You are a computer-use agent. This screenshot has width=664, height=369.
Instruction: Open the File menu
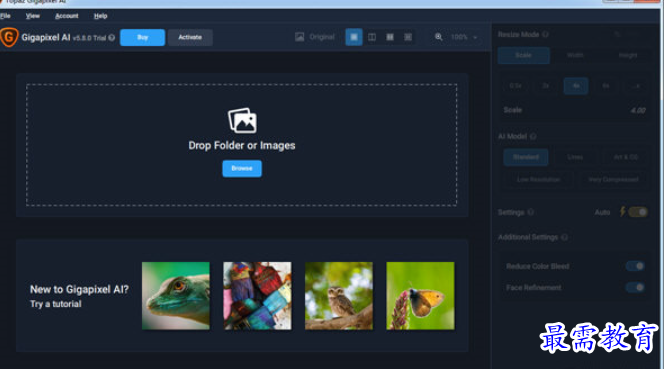pyautogui.click(x=6, y=16)
